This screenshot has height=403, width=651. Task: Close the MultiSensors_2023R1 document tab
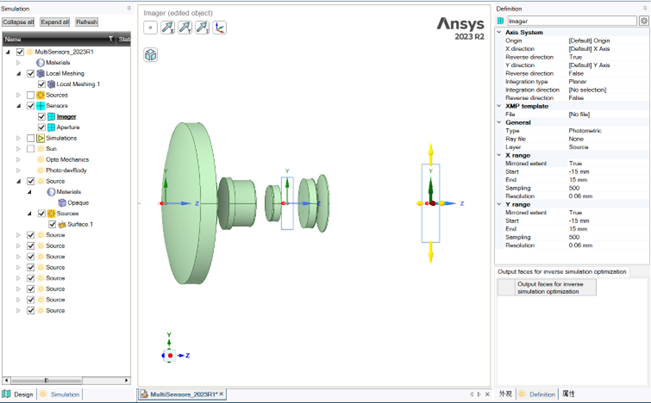221,394
